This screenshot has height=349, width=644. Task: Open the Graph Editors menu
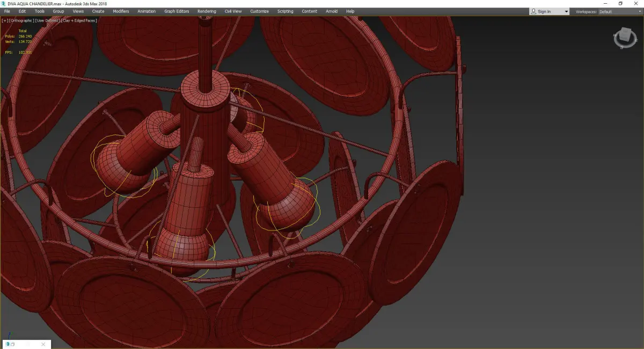(177, 11)
